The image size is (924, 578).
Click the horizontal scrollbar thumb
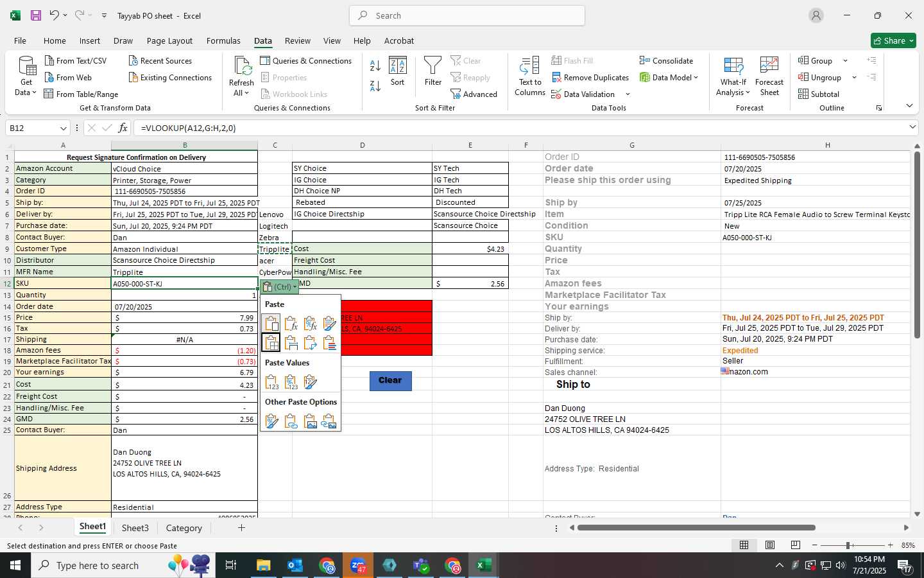696,528
